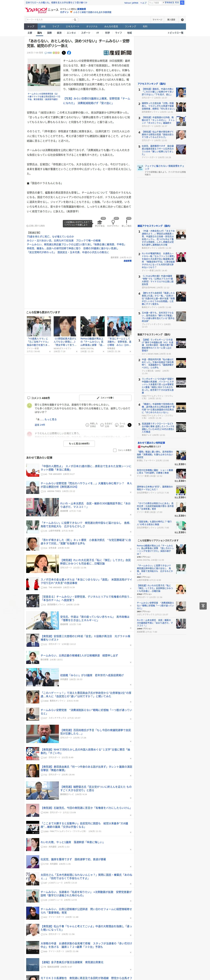Click the Yahoo! JAPAN News logo
The height and width of the screenshot is (980, 210).
point(42,10)
